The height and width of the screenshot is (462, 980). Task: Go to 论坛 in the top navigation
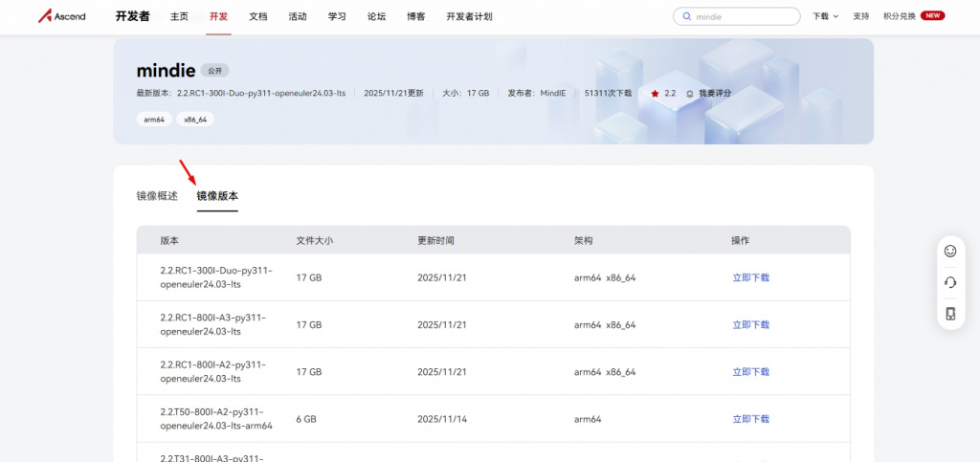[x=376, y=16]
